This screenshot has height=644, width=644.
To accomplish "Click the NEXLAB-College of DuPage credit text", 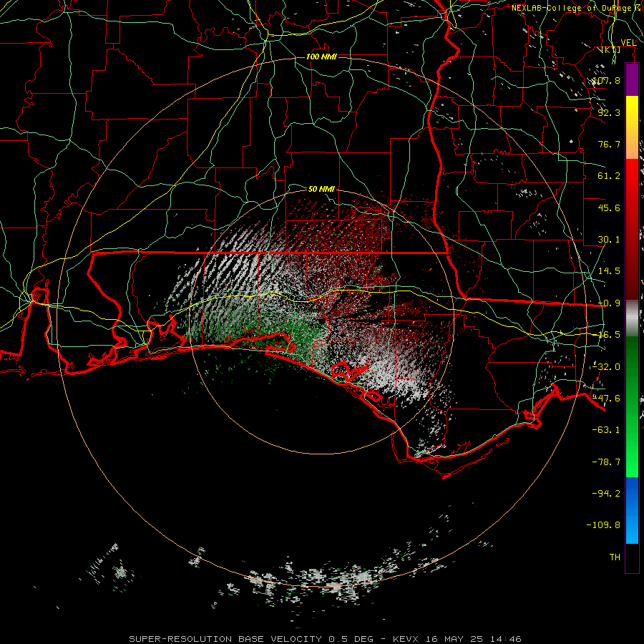I will click(x=571, y=8).
